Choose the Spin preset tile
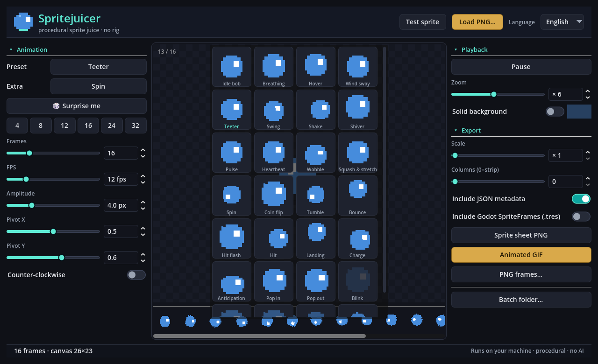The width and height of the screenshot is (598, 364). coord(231,196)
